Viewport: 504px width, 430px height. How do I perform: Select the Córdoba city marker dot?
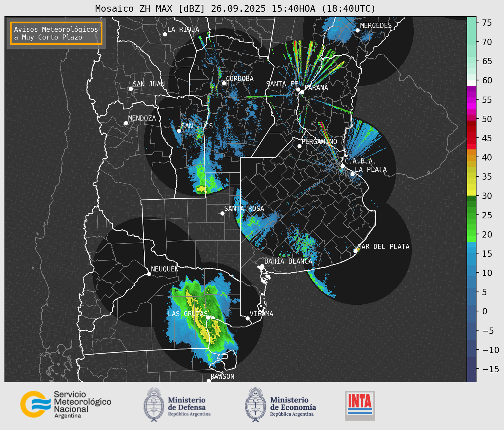click(224, 83)
